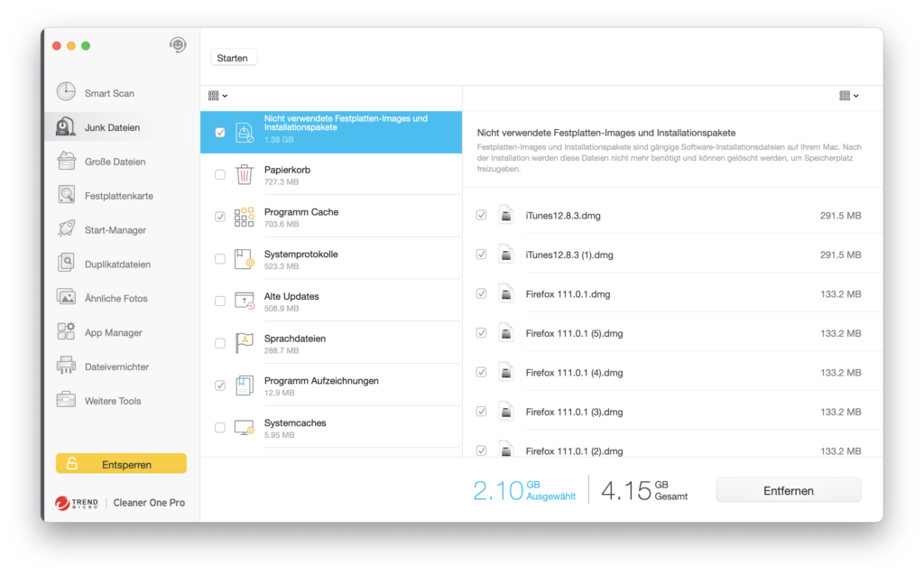The width and height of the screenshot is (924, 576).
Task: Open the category list view dropdown
Action: (x=217, y=96)
